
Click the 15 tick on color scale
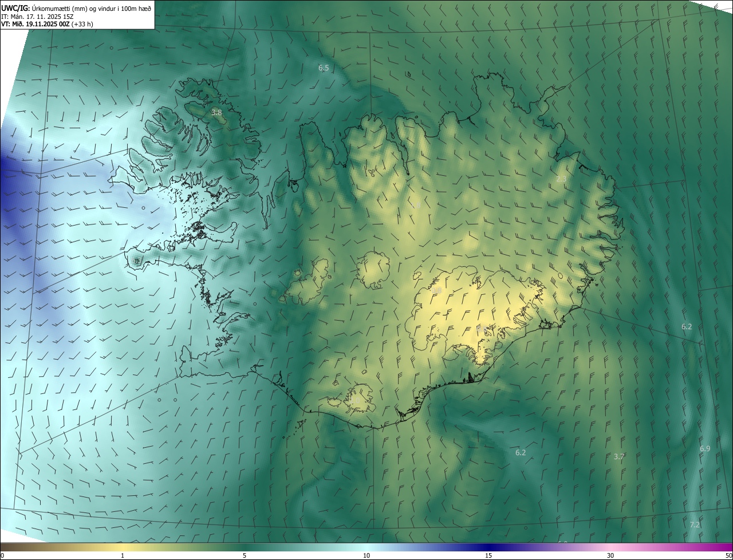pyautogui.click(x=488, y=556)
